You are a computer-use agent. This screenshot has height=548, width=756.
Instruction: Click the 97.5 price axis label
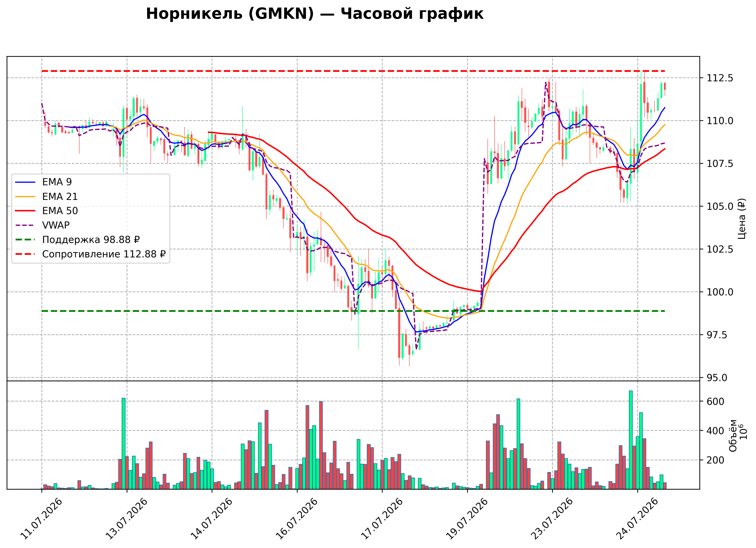click(717, 335)
